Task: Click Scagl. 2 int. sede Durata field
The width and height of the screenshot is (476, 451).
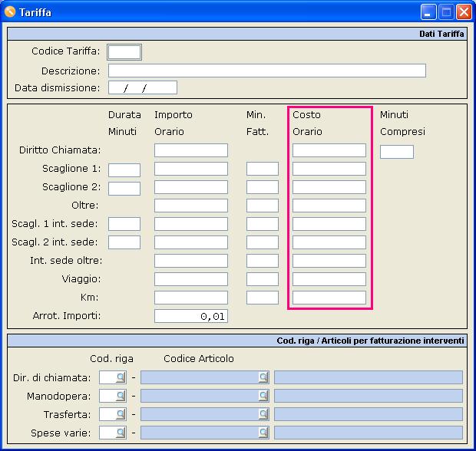Action: click(x=124, y=242)
